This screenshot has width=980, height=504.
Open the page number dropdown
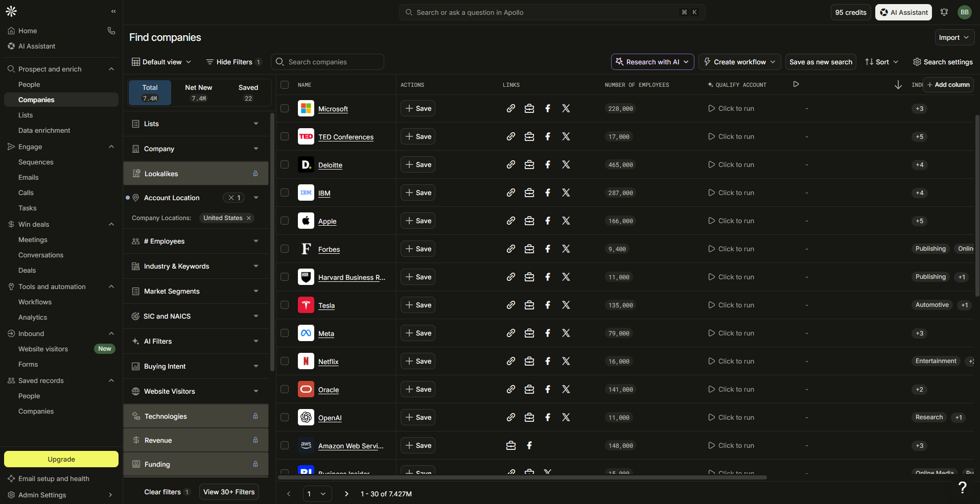pos(317,494)
